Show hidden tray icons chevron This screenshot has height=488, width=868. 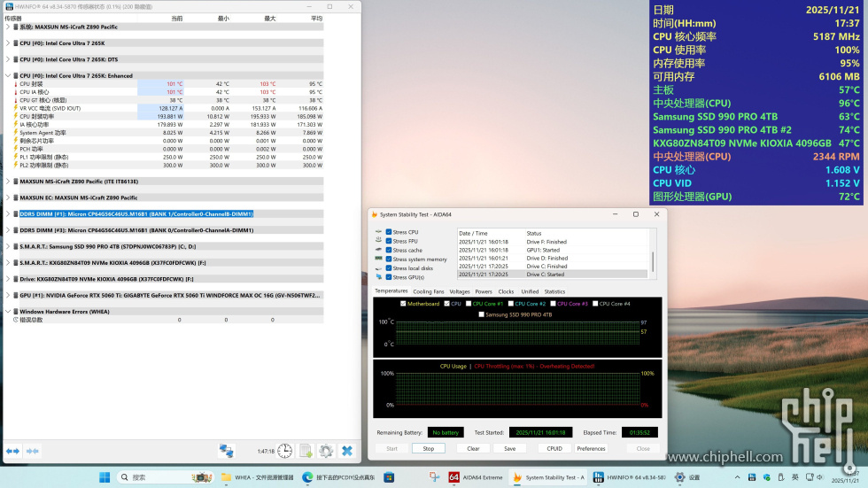pyautogui.click(x=737, y=477)
